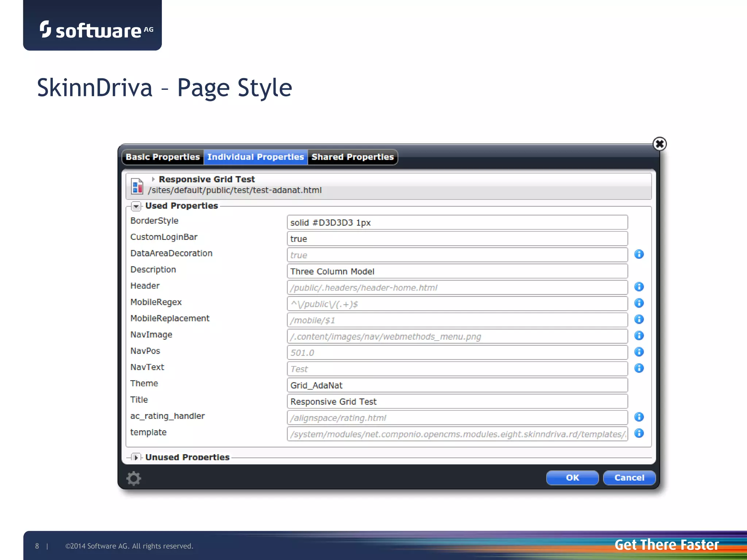
Task: Click the NavImage property label
Action: point(151,335)
